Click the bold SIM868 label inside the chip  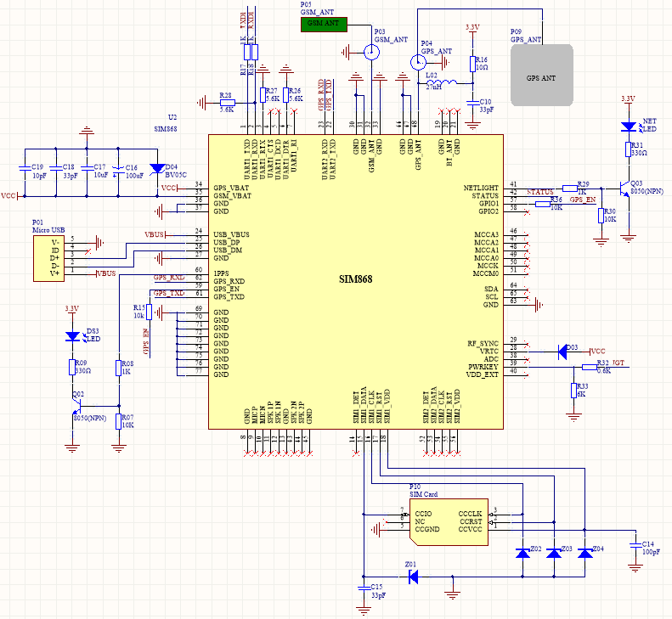[356, 279]
